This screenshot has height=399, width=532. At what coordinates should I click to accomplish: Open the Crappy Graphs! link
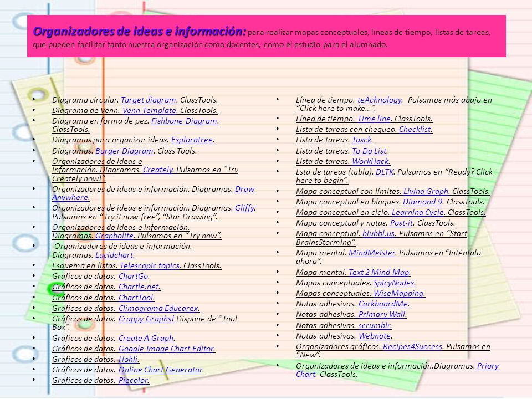pos(146,319)
